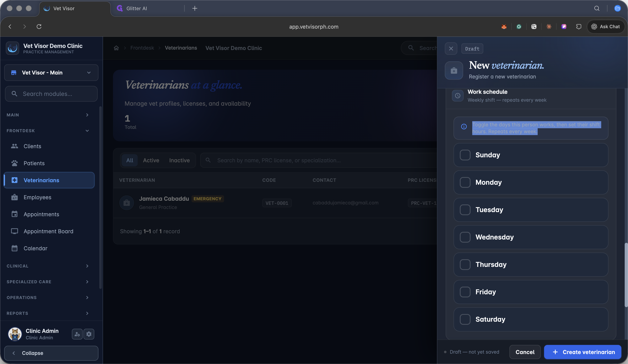Viewport: 628px width, 364px height.
Task: Click the orange starburst extension icon
Action: point(549,27)
